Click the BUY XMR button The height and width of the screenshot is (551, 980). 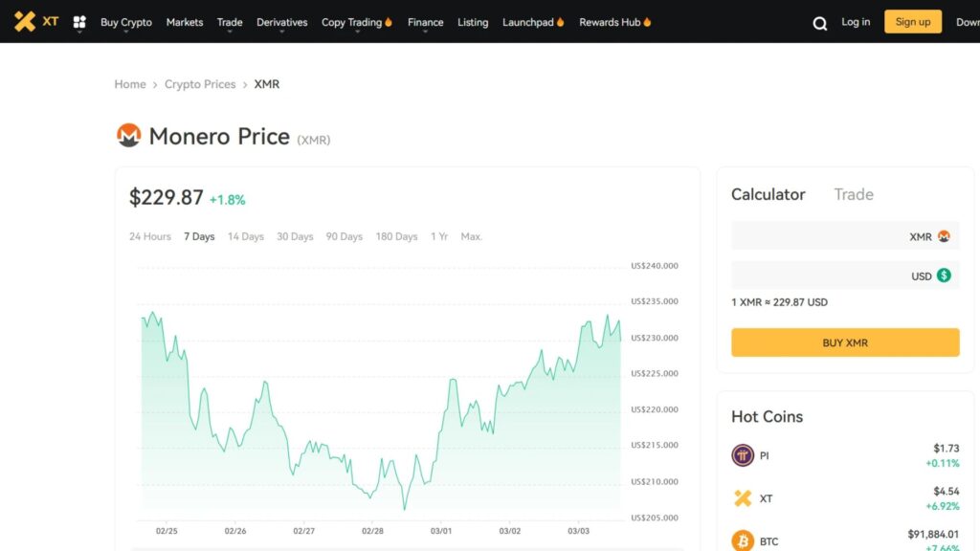click(x=845, y=342)
